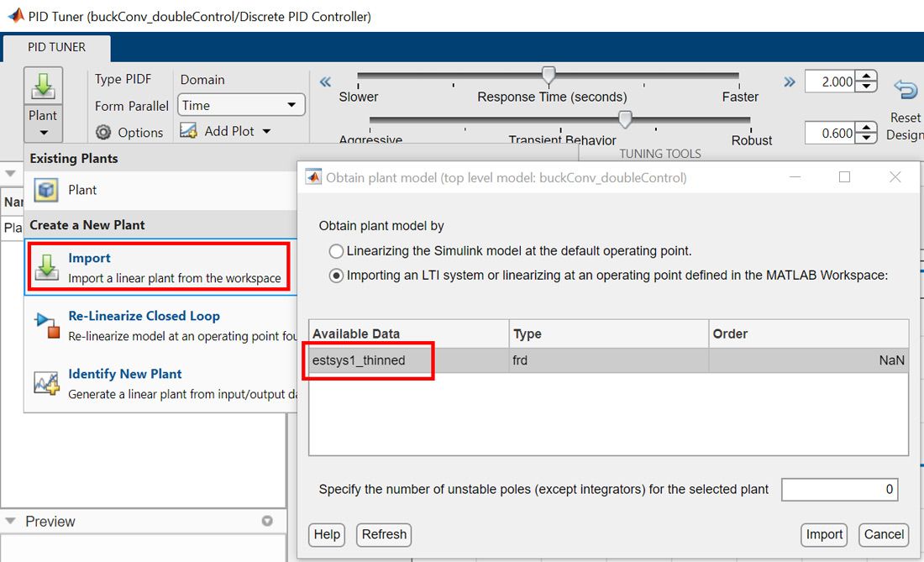The height and width of the screenshot is (562, 924).
Task: Click the Add Plot icon
Action: point(189,131)
